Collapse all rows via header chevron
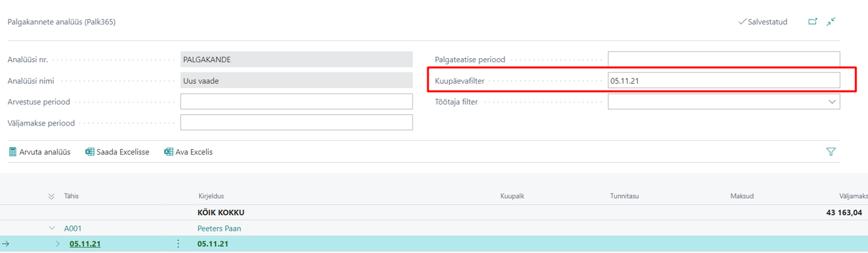This screenshot has height=253, width=868. tap(52, 196)
